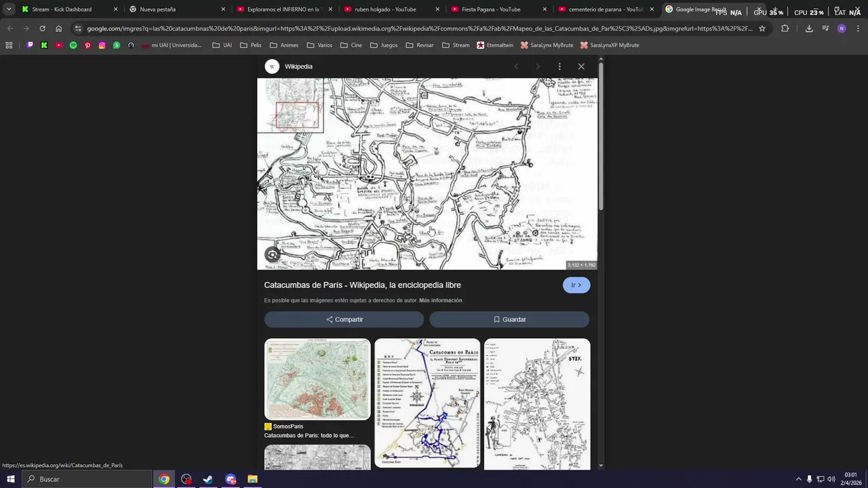Go to the browser home page icon

coord(58,28)
